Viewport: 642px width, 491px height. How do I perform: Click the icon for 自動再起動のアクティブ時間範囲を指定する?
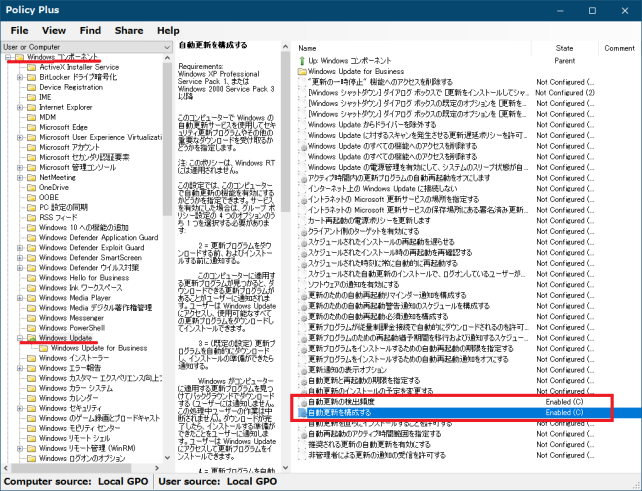point(303,434)
